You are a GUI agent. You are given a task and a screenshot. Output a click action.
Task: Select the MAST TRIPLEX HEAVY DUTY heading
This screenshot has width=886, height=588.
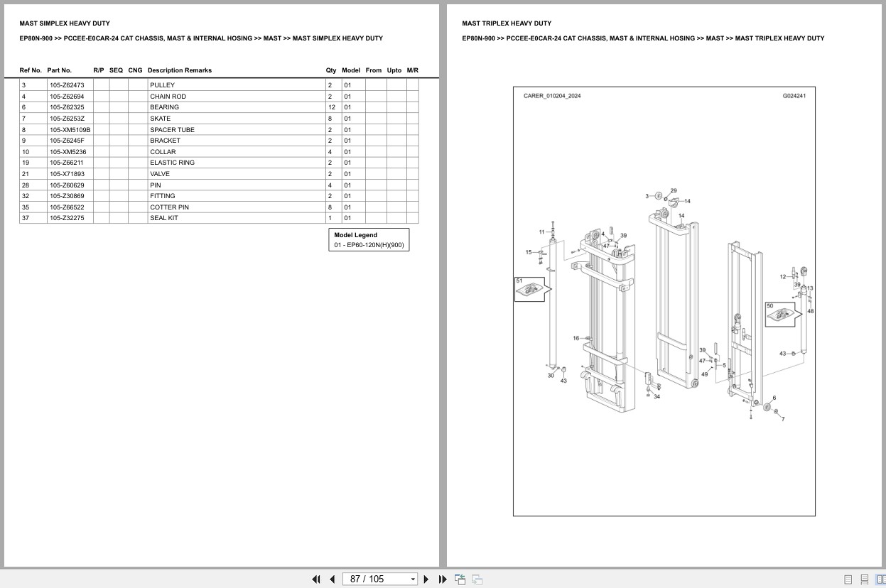pos(507,23)
